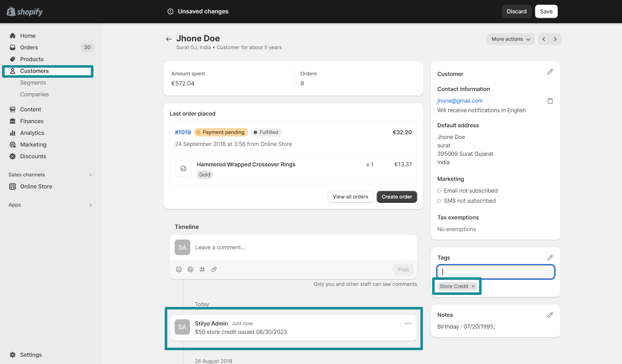
Task: Open the More actions dropdown
Action: coord(511,39)
